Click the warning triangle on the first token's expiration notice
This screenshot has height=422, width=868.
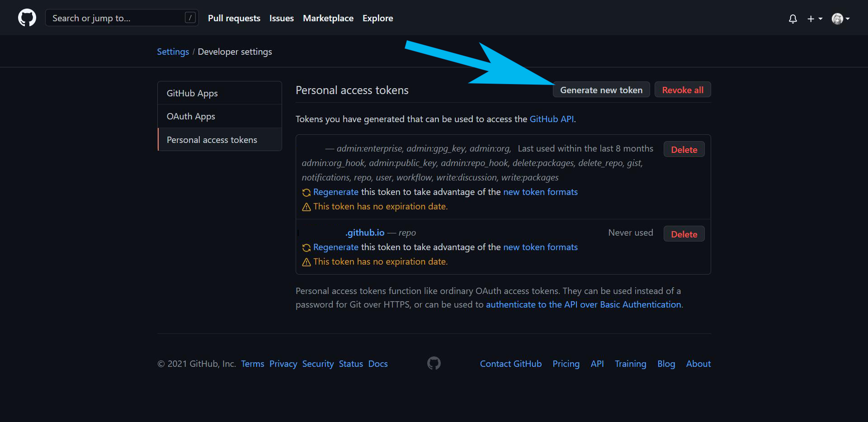[x=307, y=207]
